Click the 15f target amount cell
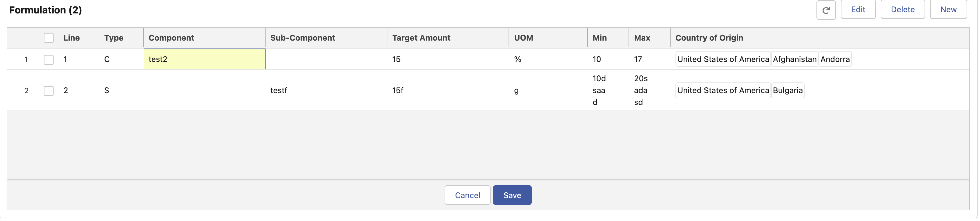 click(x=397, y=90)
